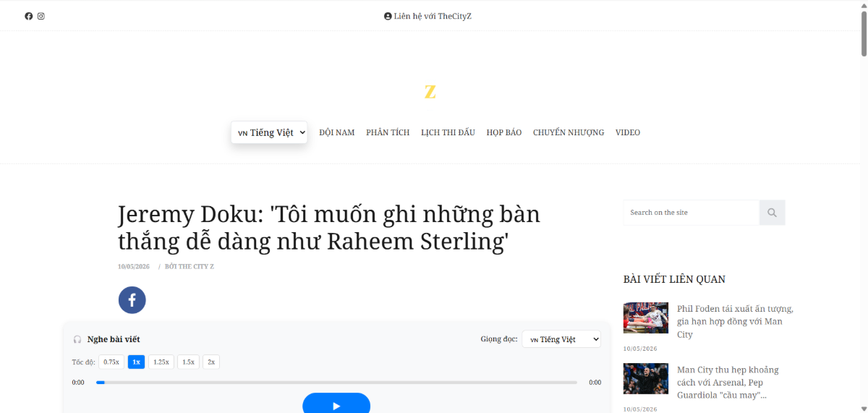Click the article date 10/05/2026 under headline

(134, 267)
